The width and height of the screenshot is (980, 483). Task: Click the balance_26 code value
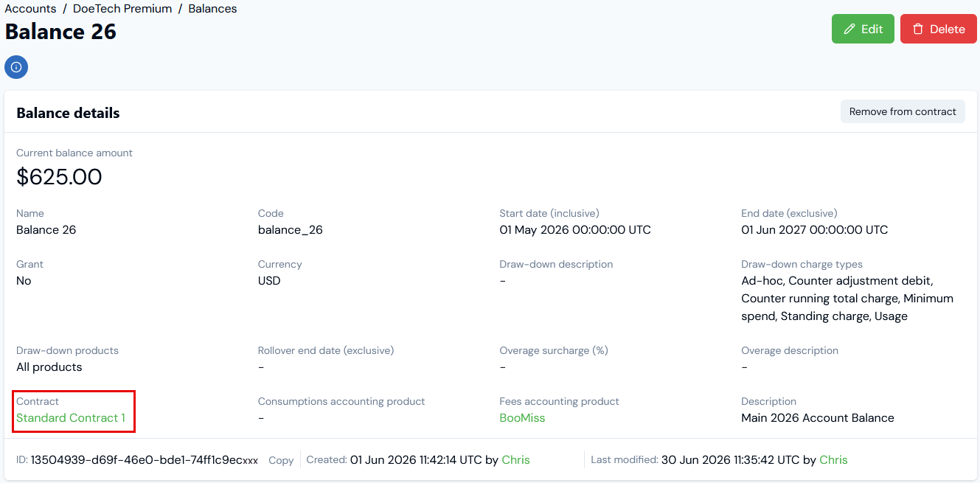(x=291, y=230)
